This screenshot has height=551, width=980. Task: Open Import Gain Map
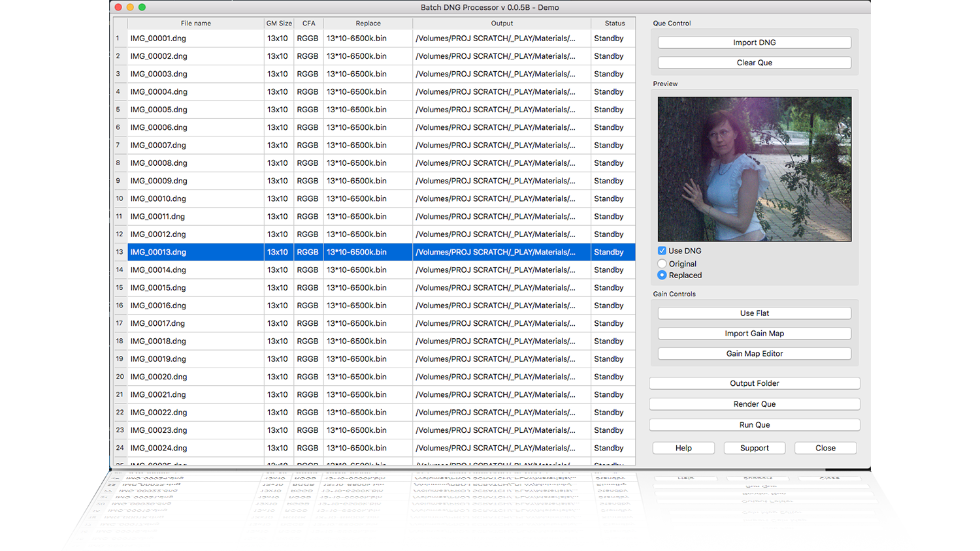point(754,334)
